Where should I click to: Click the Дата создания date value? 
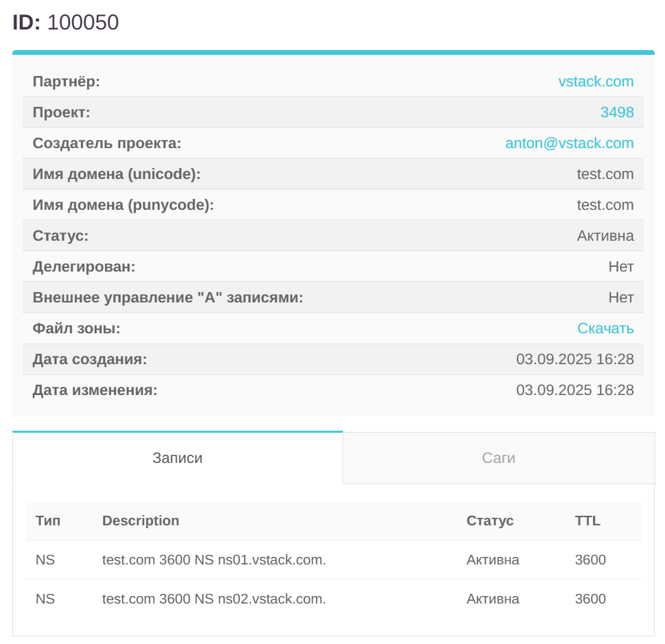point(574,359)
